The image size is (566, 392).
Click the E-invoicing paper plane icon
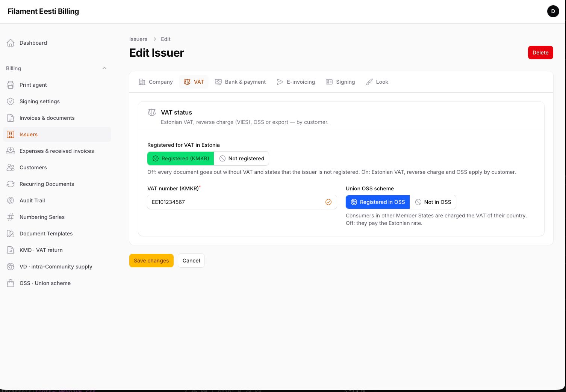pos(280,82)
